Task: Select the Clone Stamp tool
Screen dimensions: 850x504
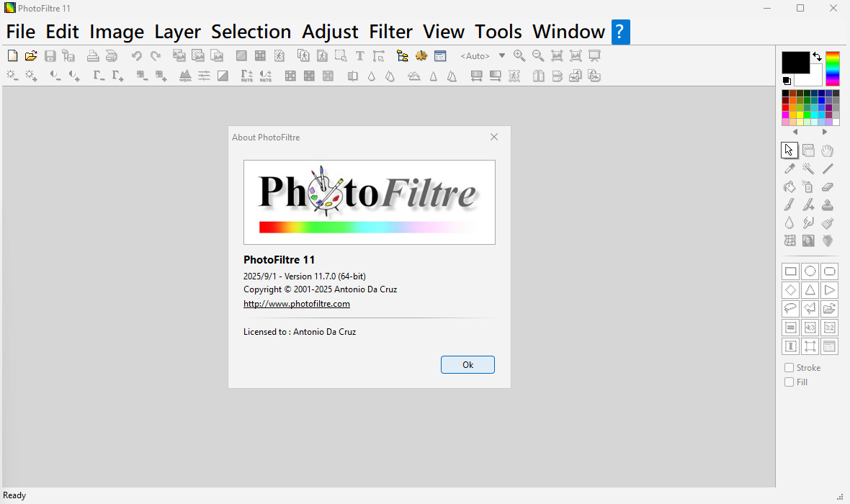Action: pyautogui.click(x=828, y=205)
